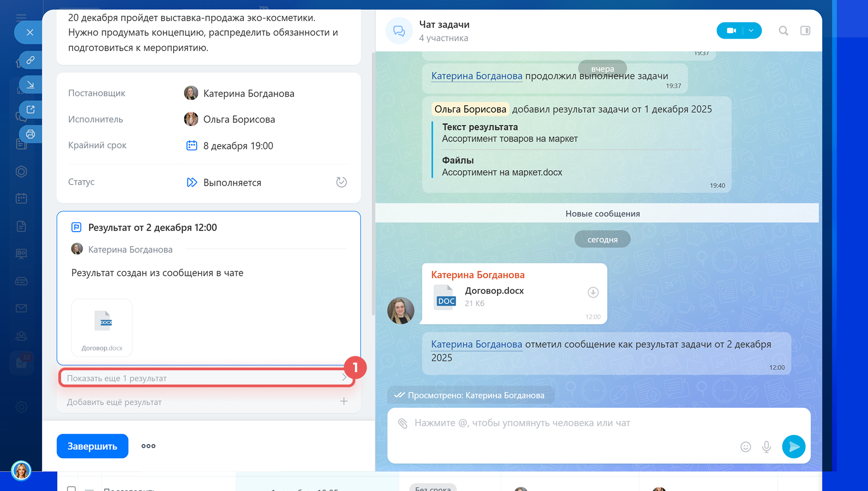Toggle chat sidebar panel icon
Image resolution: width=868 pixels, height=491 pixels.
[805, 31]
